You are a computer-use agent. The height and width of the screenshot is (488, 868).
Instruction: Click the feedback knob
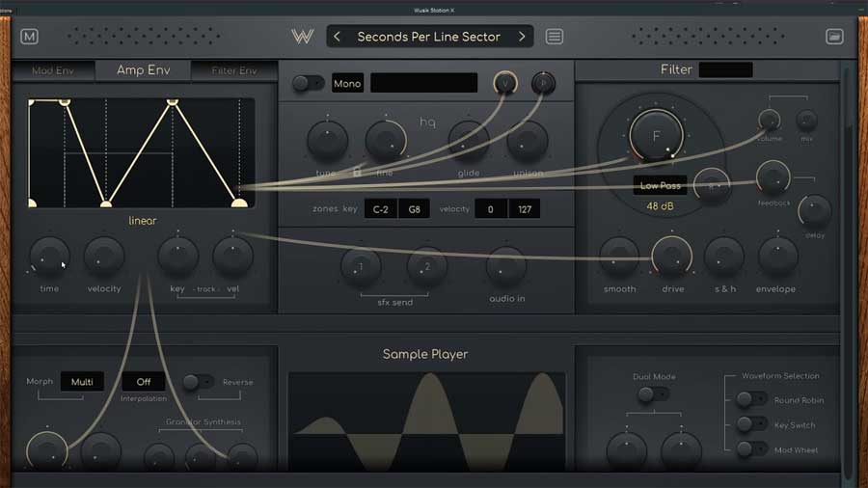(773, 177)
